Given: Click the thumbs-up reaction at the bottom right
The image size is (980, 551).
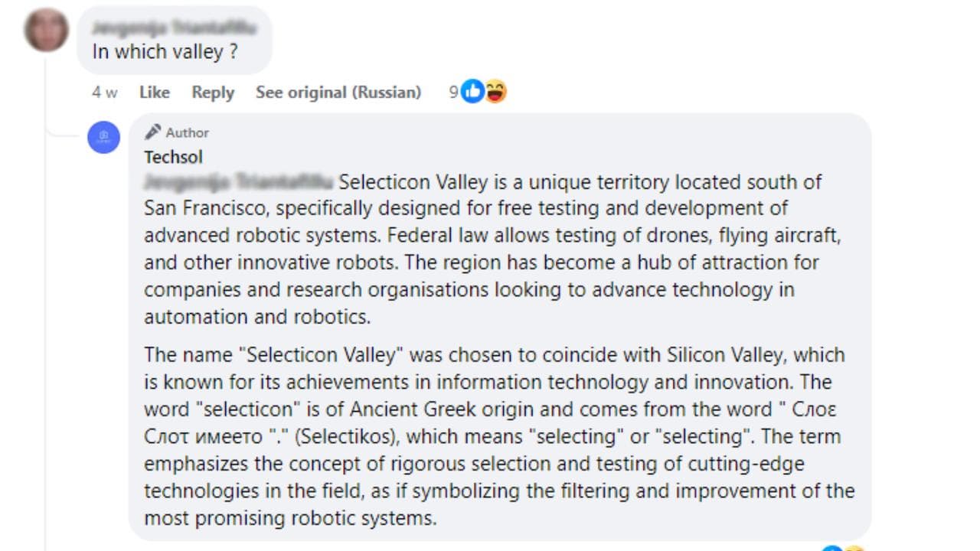Looking at the screenshot, I should click(831, 548).
